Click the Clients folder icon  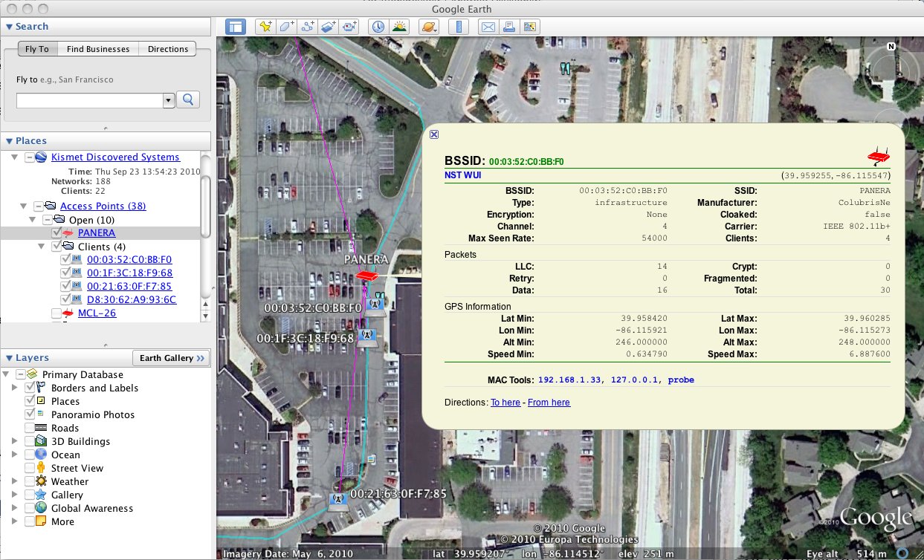click(68, 247)
